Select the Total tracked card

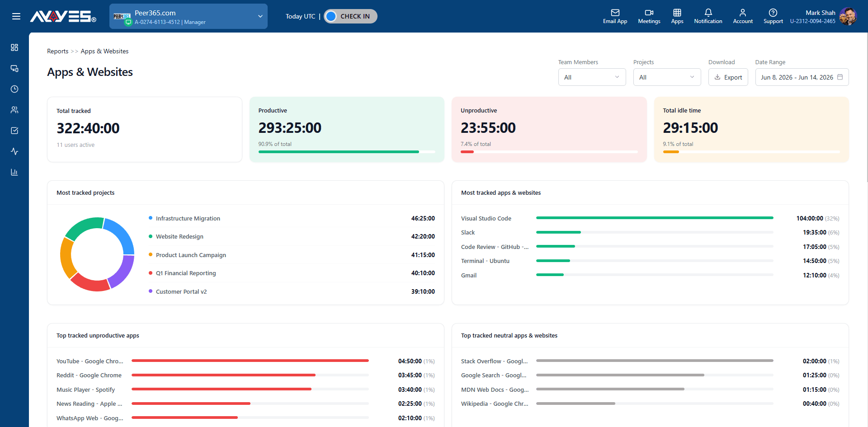pyautogui.click(x=145, y=129)
